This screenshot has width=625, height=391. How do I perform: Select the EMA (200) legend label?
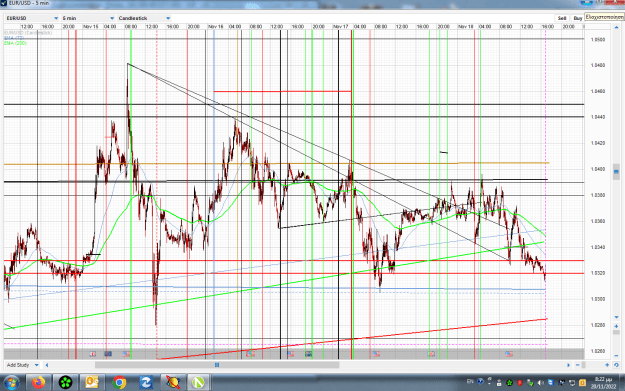point(16,43)
